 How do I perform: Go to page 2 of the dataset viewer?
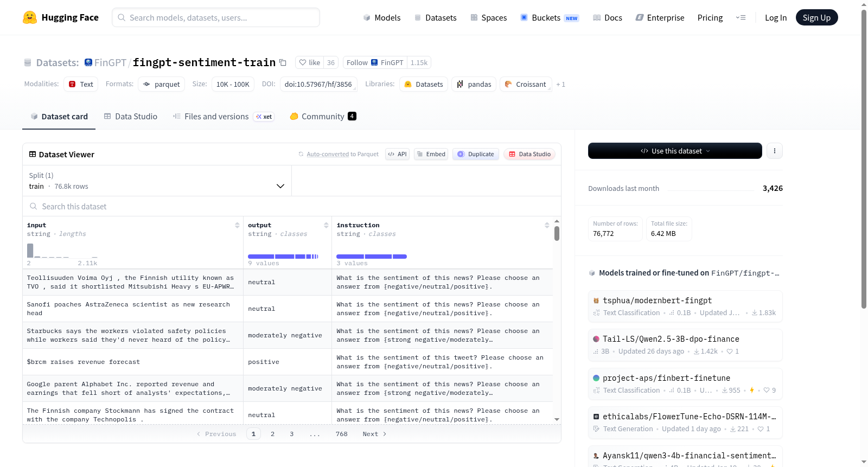point(272,434)
